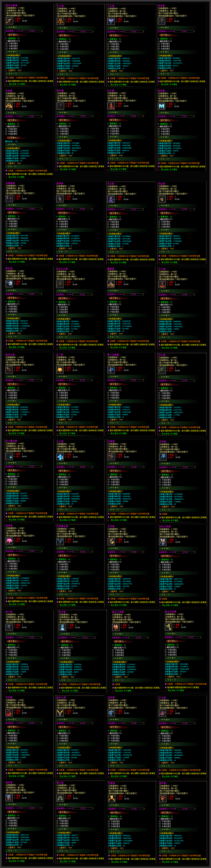
Task: Click the portrait icon in 究极比多兽 card
Action: click(x=60, y=284)
